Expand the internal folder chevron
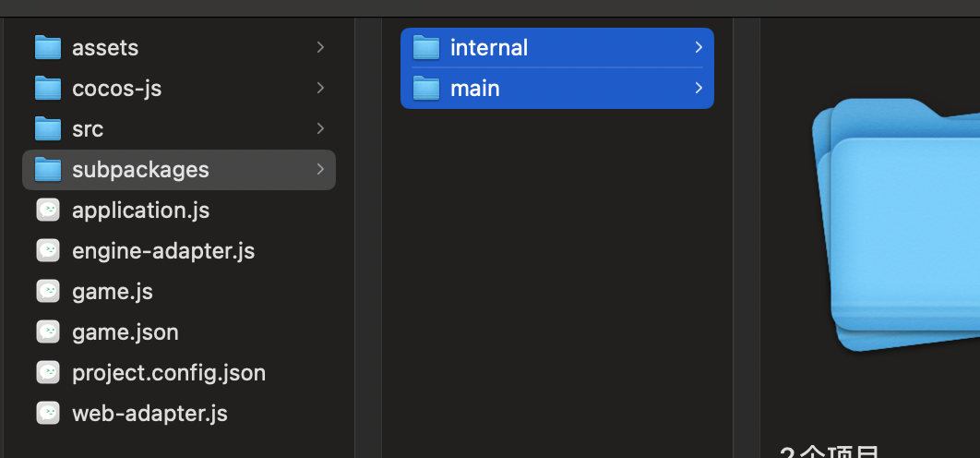 [x=699, y=47]
